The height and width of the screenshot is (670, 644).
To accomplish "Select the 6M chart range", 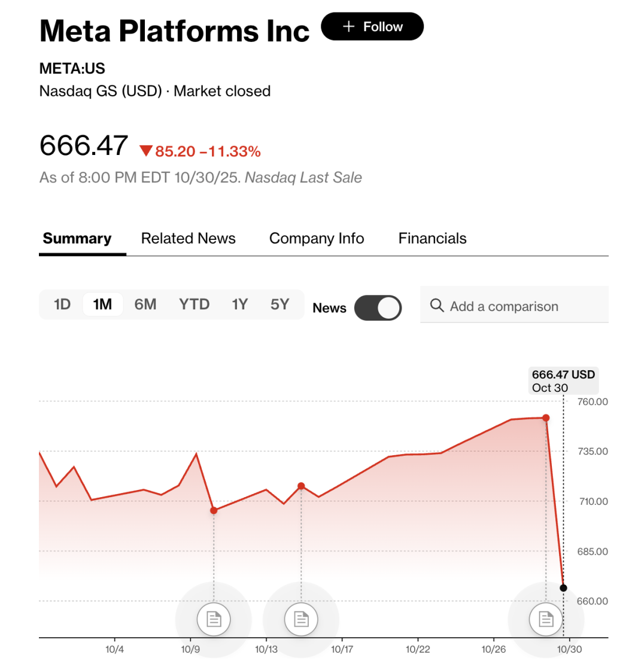I will click(145, 304).
